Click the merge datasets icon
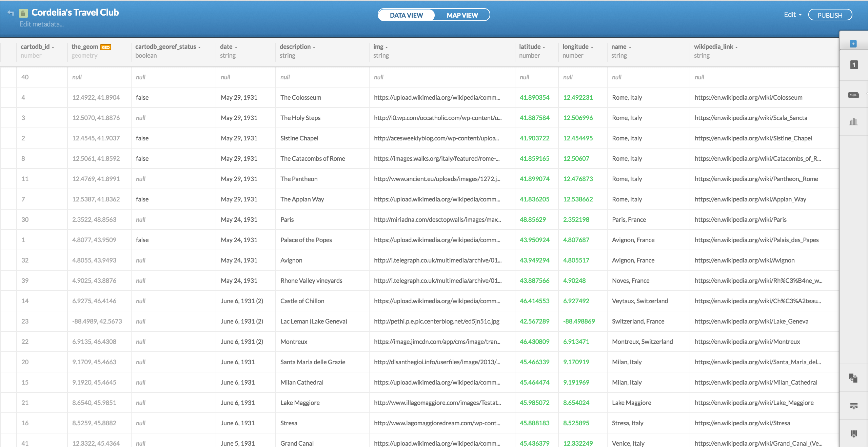Viewport: 868px width, 447px height. click(853, 378)
